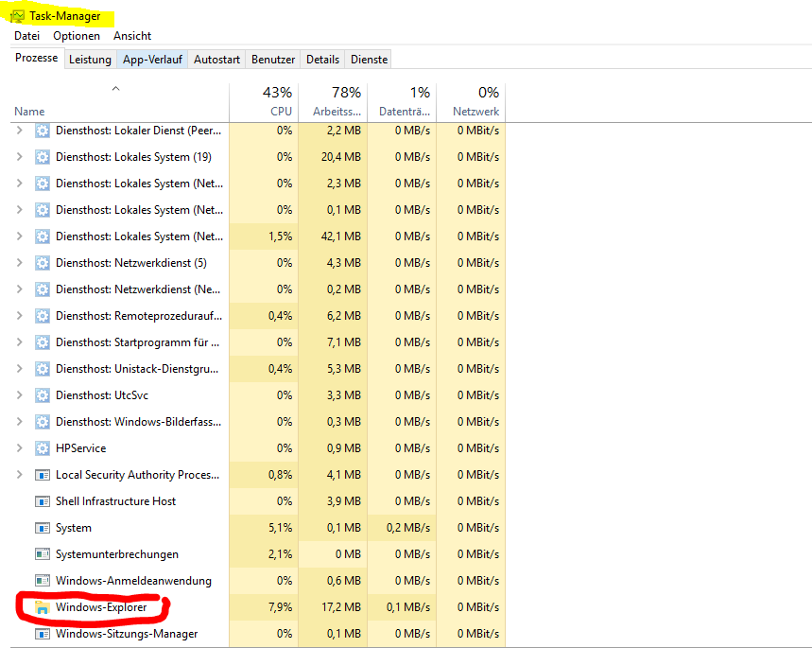The width and height of the screenshot is (812, 648).
Task: Select the Windows-Explorer process row
Action: (257, 607)
